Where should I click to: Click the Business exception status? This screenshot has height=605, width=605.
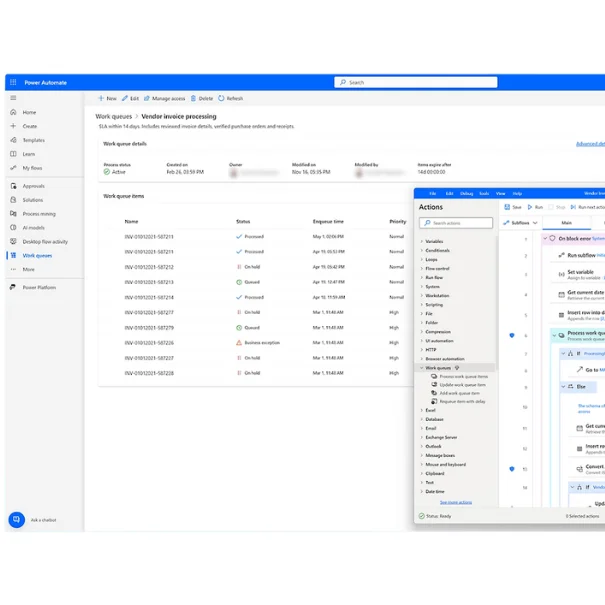(x=258, y=343)
